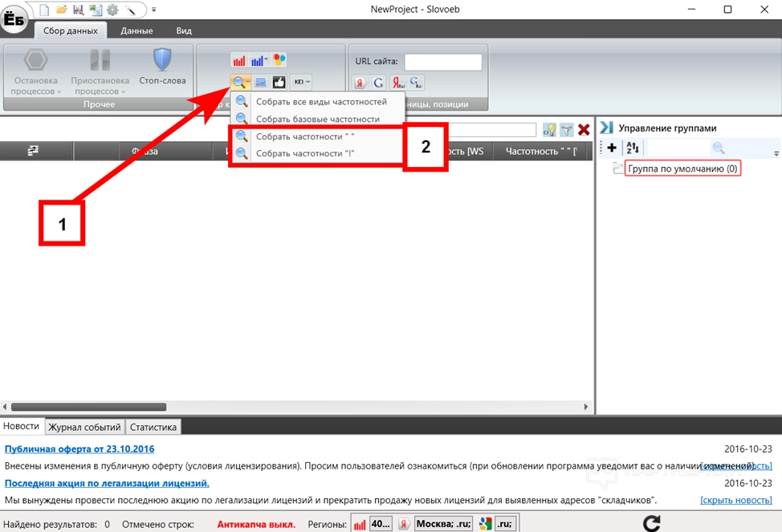Click the horizontal scrollbar right arrow
Image resolution: width=782 pixels, height=532 pixels.
[586, 407]
